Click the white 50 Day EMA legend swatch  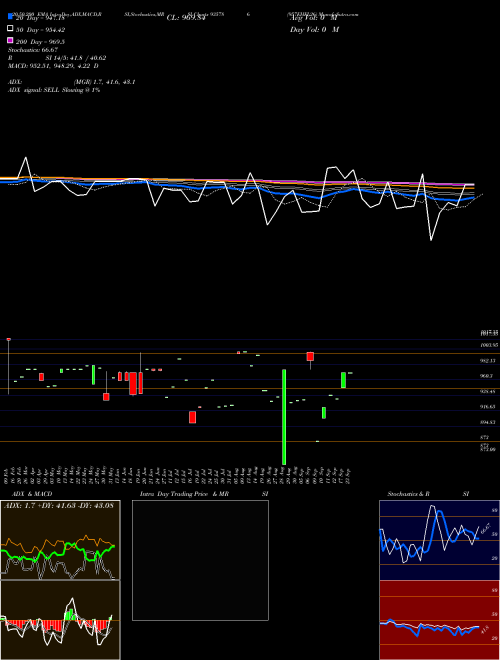coord(10,29)
